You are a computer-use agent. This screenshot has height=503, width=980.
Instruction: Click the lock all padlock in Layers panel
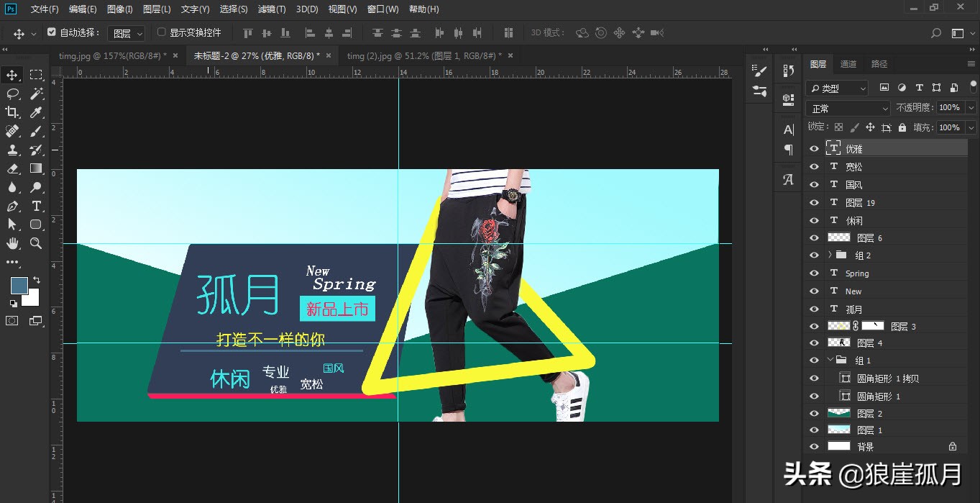[903, 127]
